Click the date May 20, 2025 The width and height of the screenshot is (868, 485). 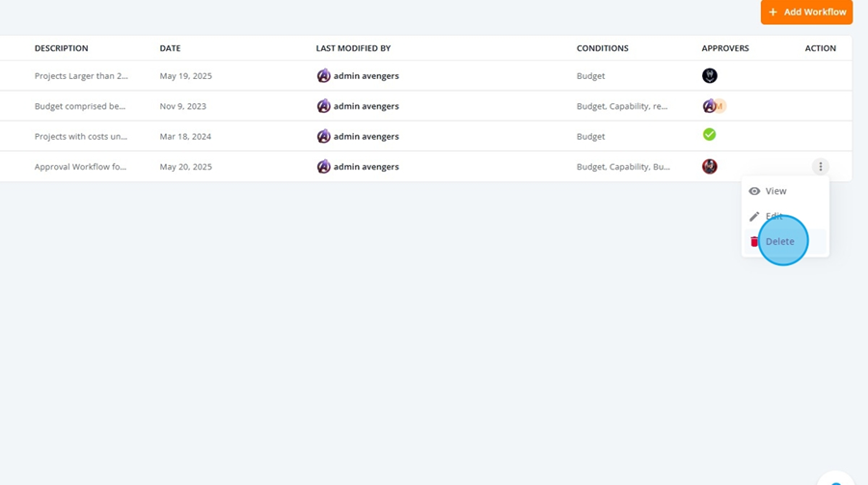point(185,167)
